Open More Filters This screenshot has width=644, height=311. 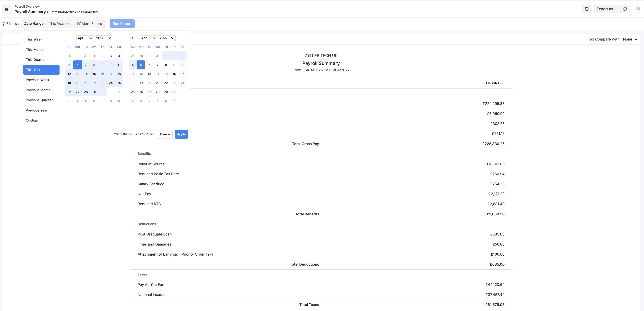pos(89,24)
